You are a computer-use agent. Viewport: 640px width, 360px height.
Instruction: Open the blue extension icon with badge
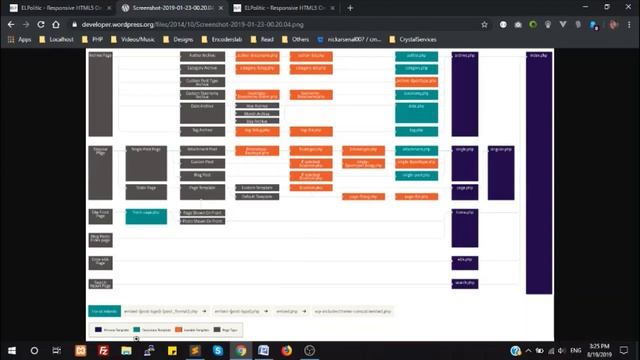pyautogui.click(x=593, y=25)
